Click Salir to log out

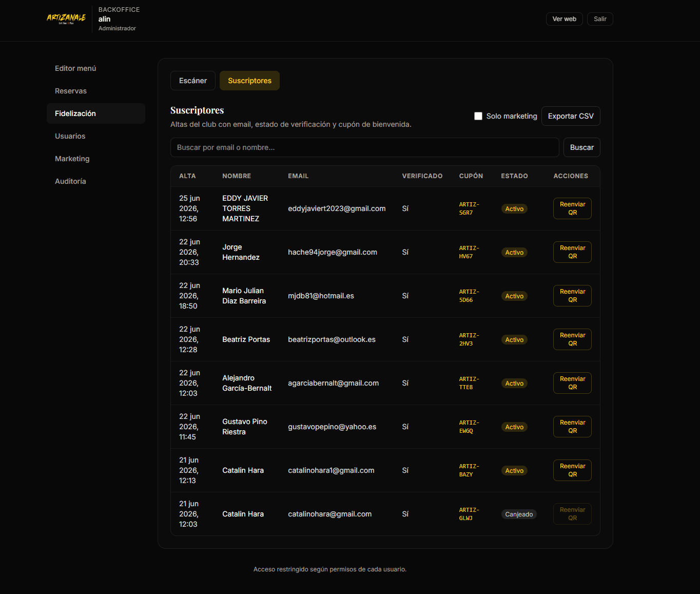(x=600, y=19)
